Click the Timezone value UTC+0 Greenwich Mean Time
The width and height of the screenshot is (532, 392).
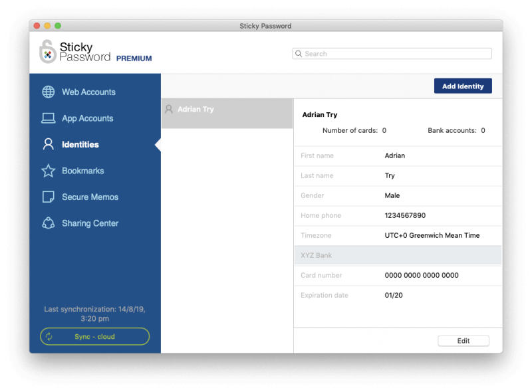coord(432,235)
